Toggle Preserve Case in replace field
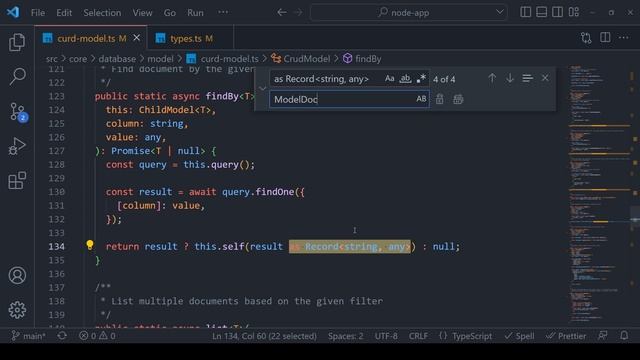 tap(421, 99)
